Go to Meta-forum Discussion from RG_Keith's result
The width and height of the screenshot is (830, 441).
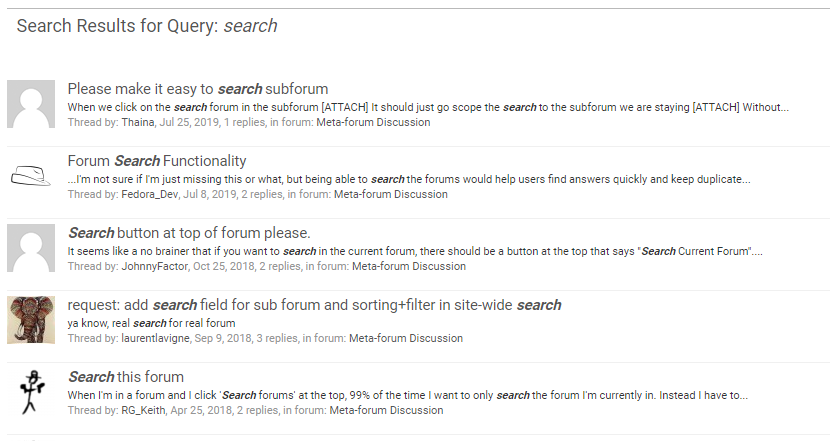coord(386,411)
